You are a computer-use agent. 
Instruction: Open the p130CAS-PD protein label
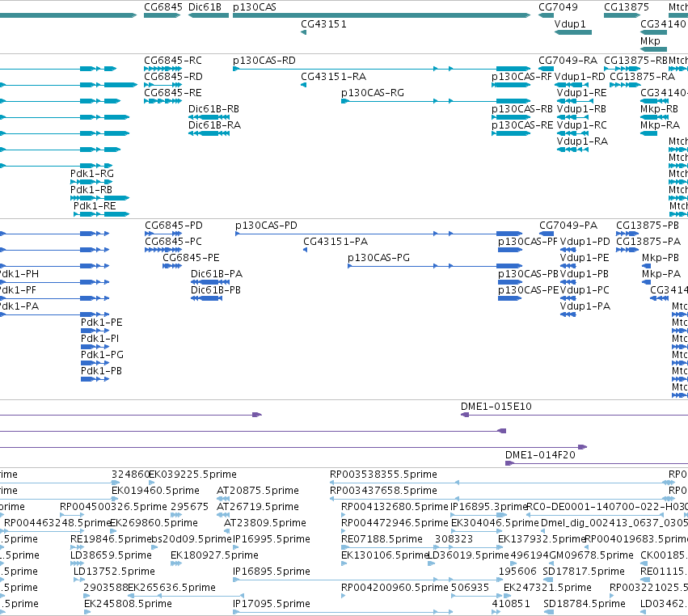click(266, 226)
